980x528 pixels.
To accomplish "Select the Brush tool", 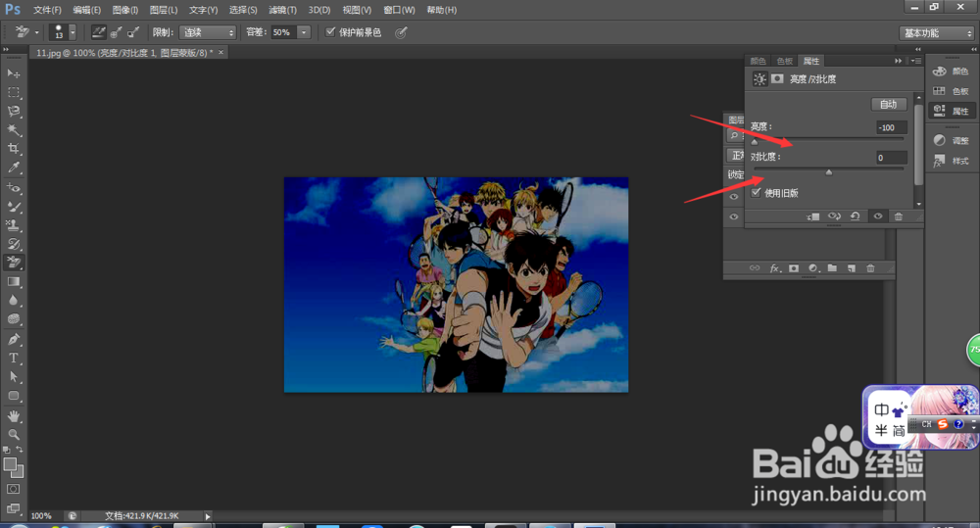I will point(13,206).
